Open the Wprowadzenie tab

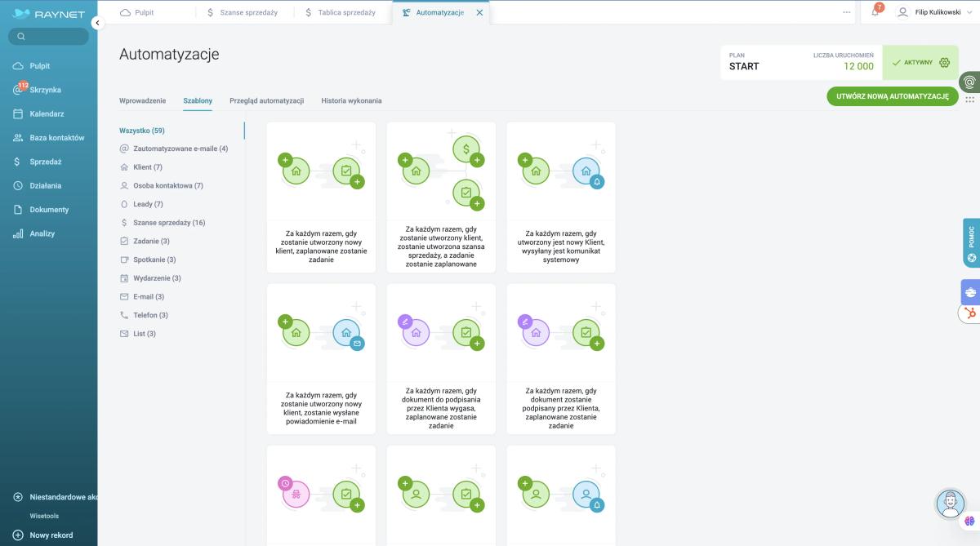pos(142,101)
